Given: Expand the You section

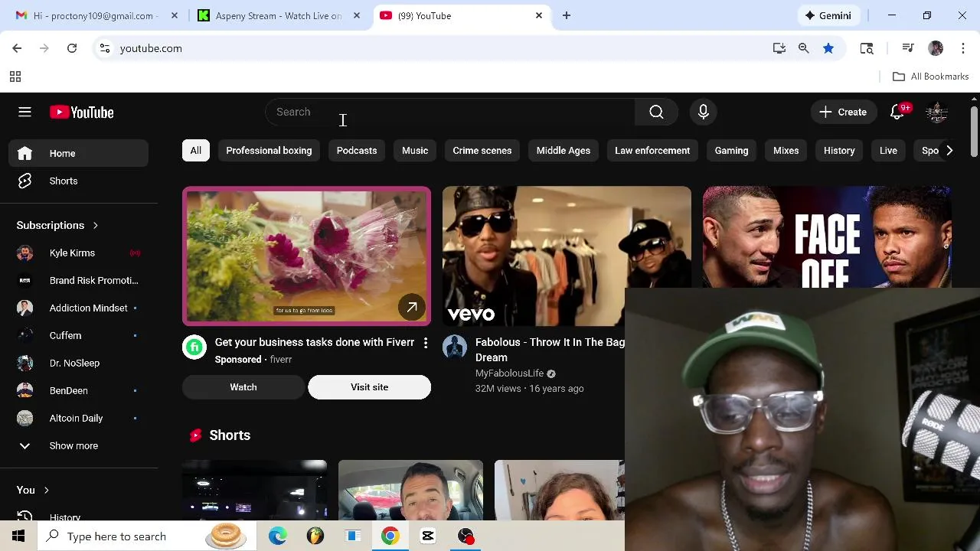Looking at the screenshot, I should coord(33,490).
